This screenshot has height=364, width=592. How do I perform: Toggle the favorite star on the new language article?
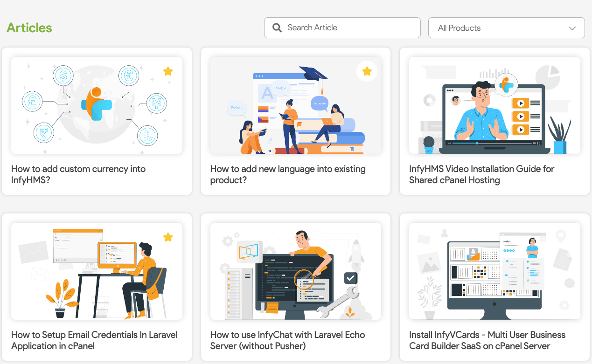(x=367, y=71)
